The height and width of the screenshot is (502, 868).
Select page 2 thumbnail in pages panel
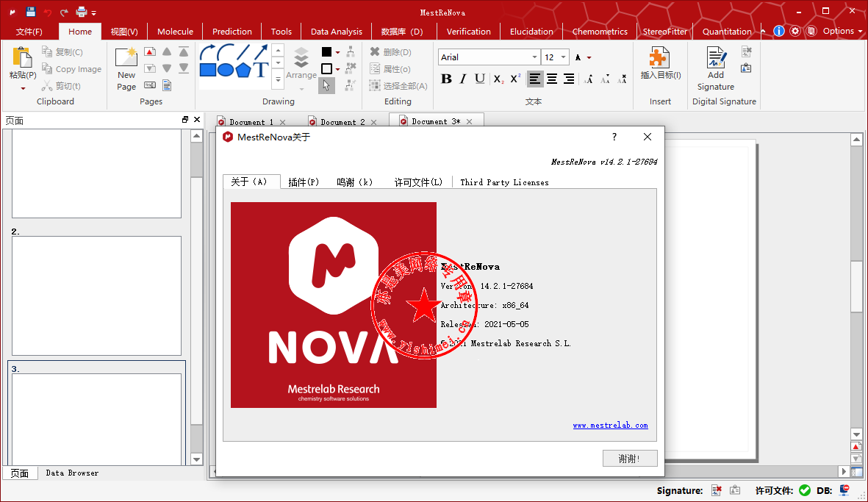click(x=96, y=295)
